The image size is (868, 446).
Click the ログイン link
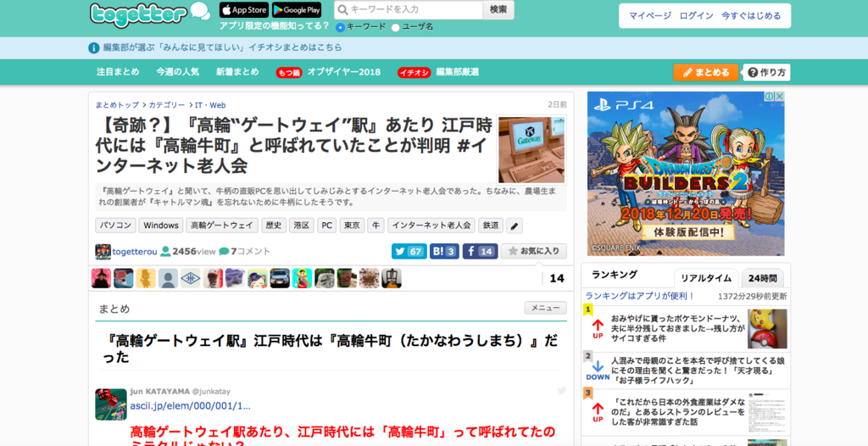click(697, 16)
